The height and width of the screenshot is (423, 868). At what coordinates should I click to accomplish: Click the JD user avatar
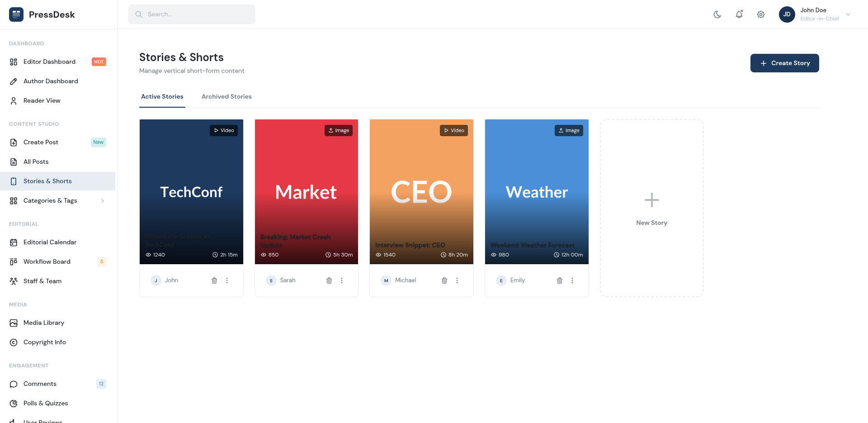pyautogui.click(x=787, y=14)
